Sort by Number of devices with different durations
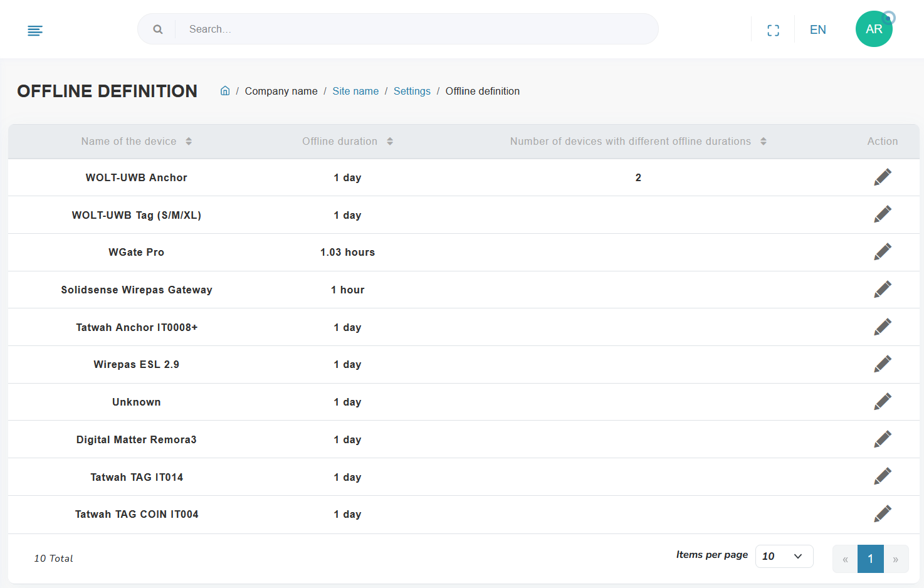The image size is (924, 588). 764,142
